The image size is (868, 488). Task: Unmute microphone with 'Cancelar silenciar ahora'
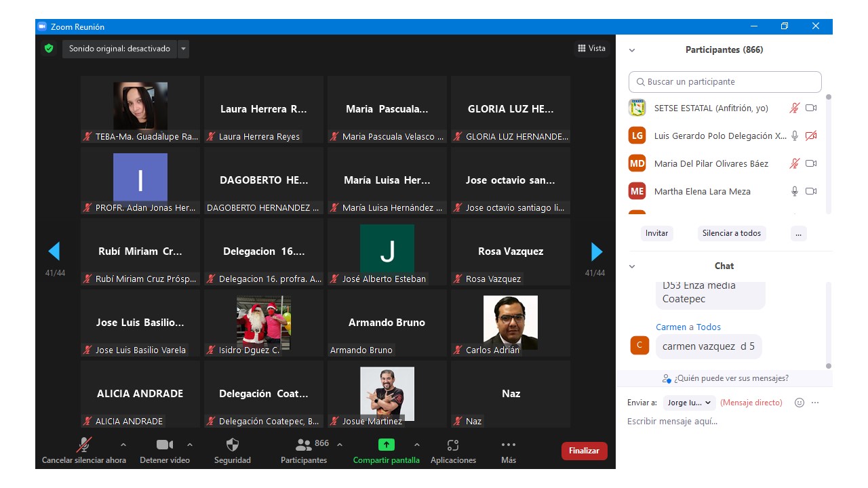(84, 451)
